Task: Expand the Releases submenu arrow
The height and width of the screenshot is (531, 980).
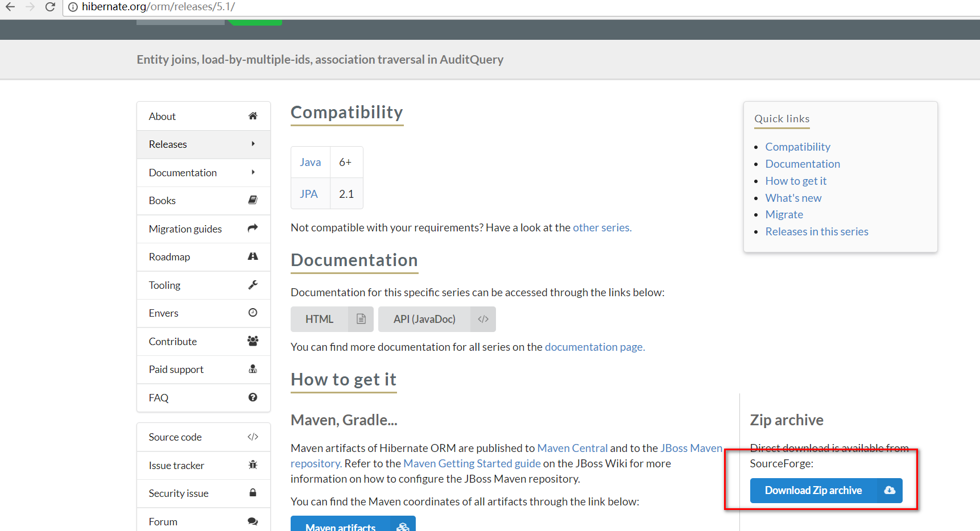Action: tap(253, 144)
